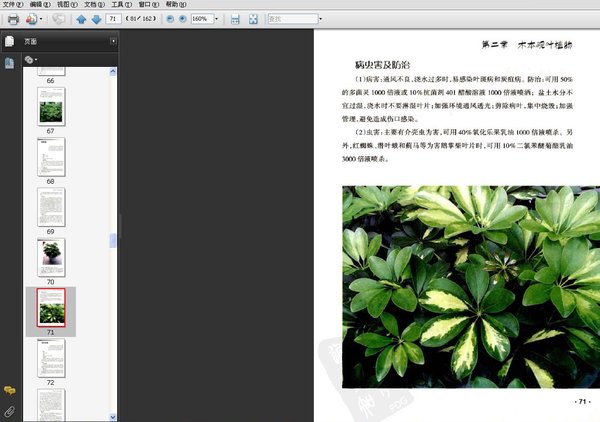Viewport: 600px width, 422px height.
Task: Open the find options dropdown arrow
Action: pyautogui.click(x=321, y=19)
